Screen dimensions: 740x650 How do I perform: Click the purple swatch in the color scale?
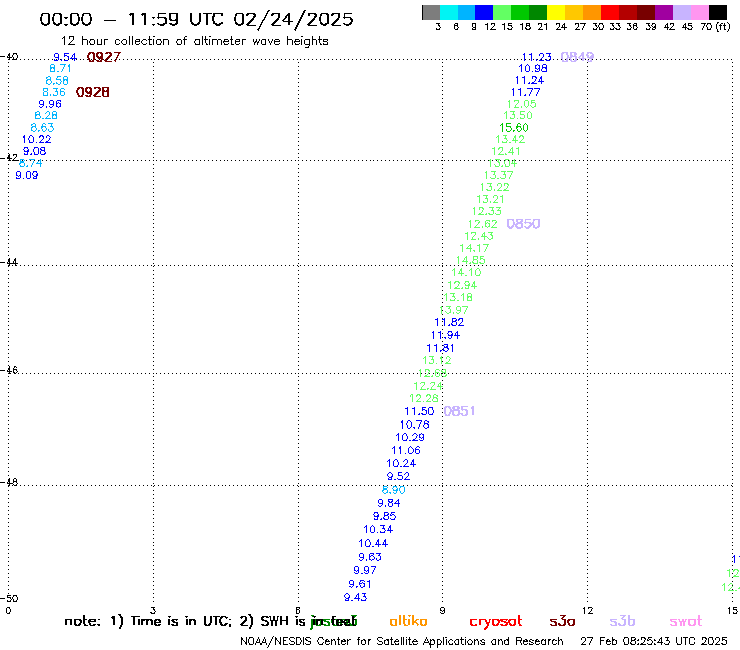coord(664,12)
